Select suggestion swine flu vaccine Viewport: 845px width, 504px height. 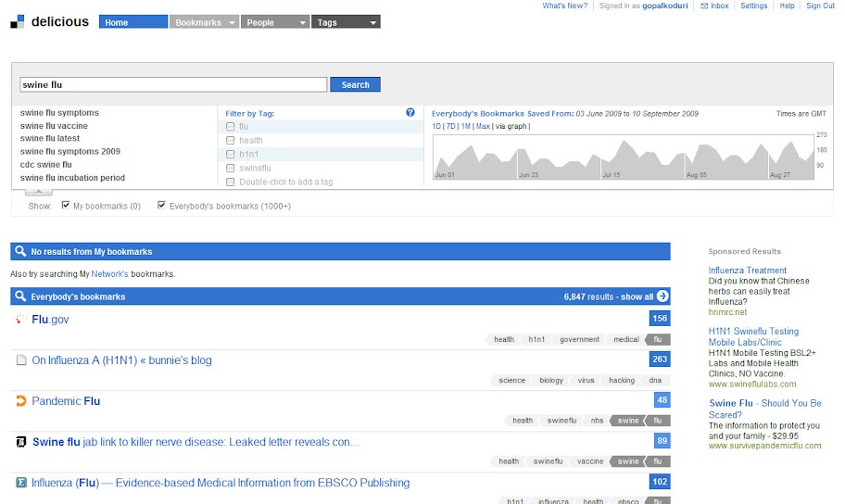54,126
